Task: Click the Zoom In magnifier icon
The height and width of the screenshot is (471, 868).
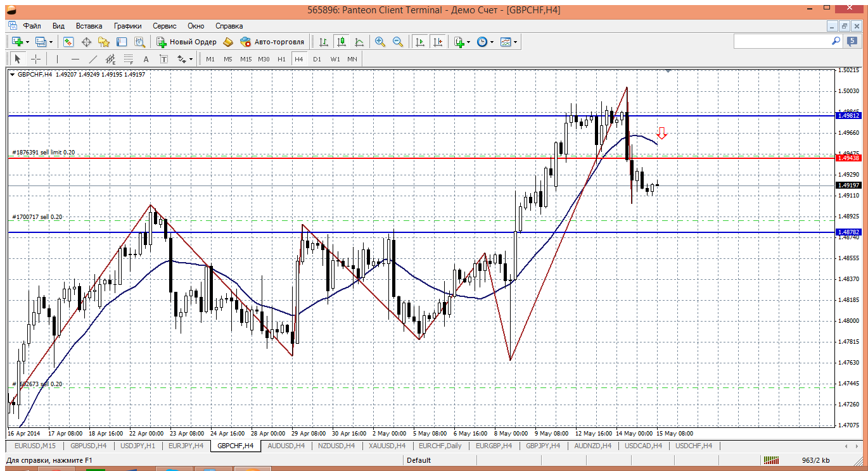Action: click(380, 42)
